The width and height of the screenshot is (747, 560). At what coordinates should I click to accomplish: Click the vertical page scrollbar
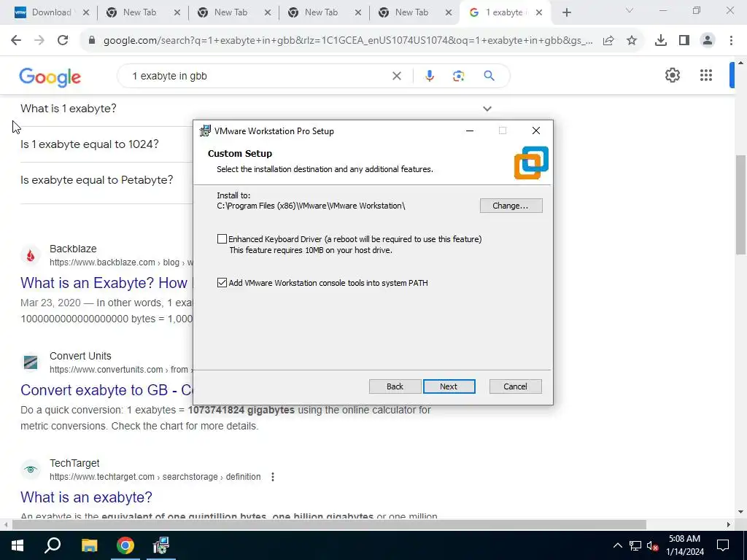point(740,206)
